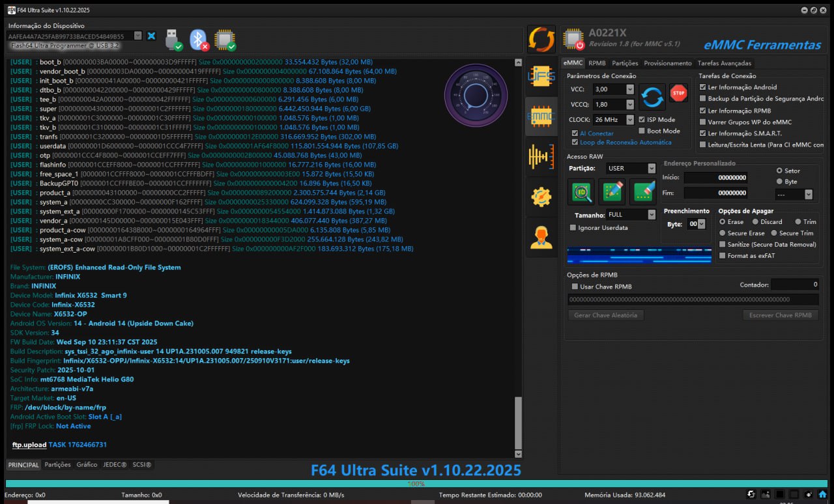
Task: Select the Secure Erase radio option
Action: [722, 233]
